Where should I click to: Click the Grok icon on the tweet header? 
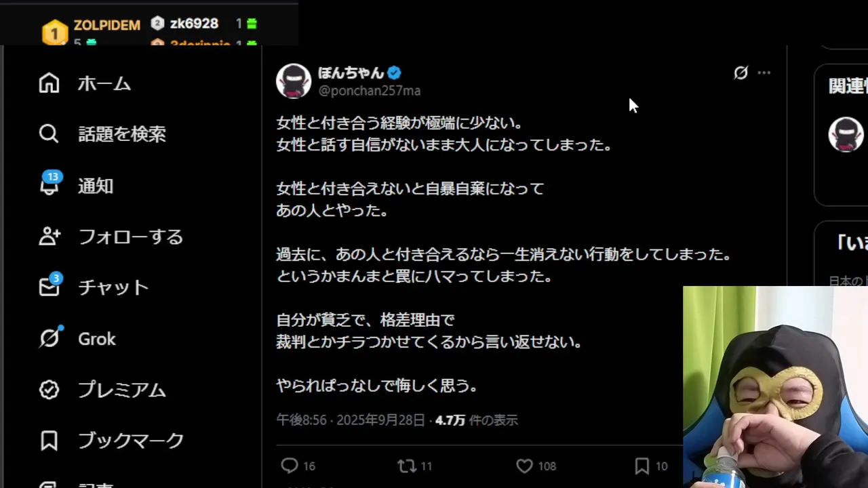741,73
